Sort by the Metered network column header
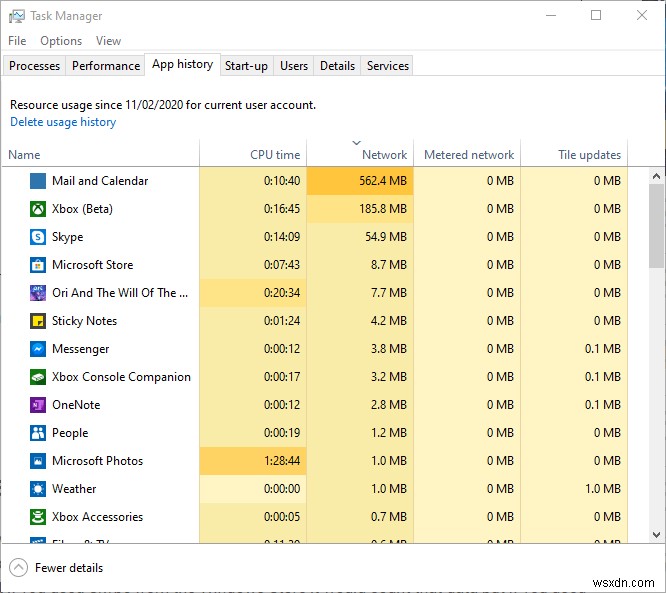 [467, 153]
